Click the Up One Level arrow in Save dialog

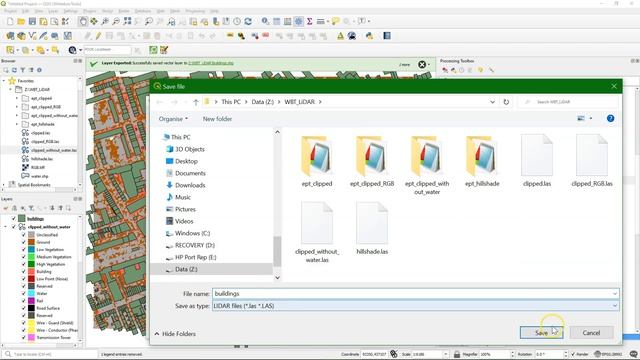196,102
